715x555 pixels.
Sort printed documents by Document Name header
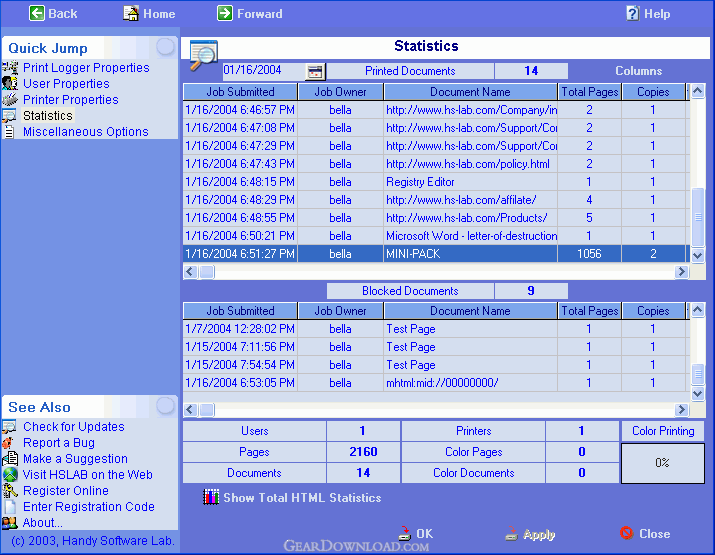click(x=470, y=92)
